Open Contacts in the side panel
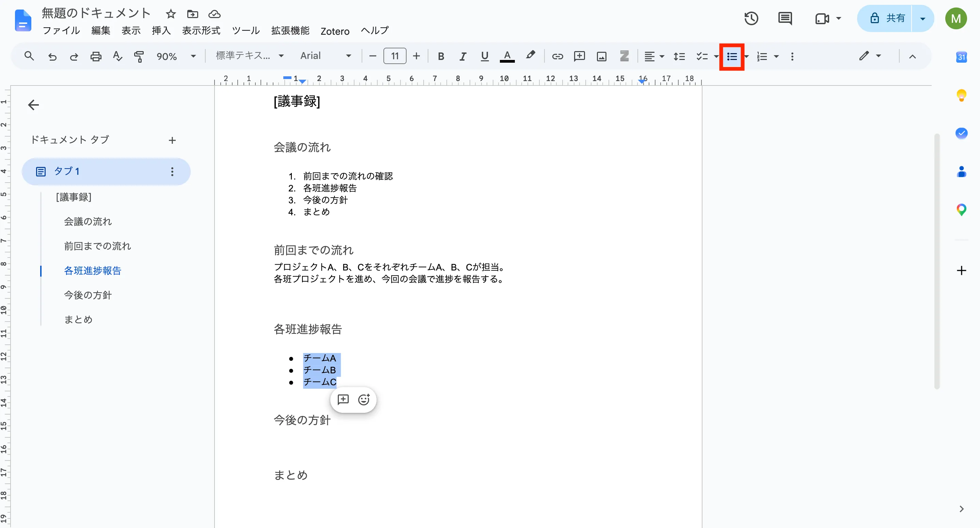 [x=961, y=171]
